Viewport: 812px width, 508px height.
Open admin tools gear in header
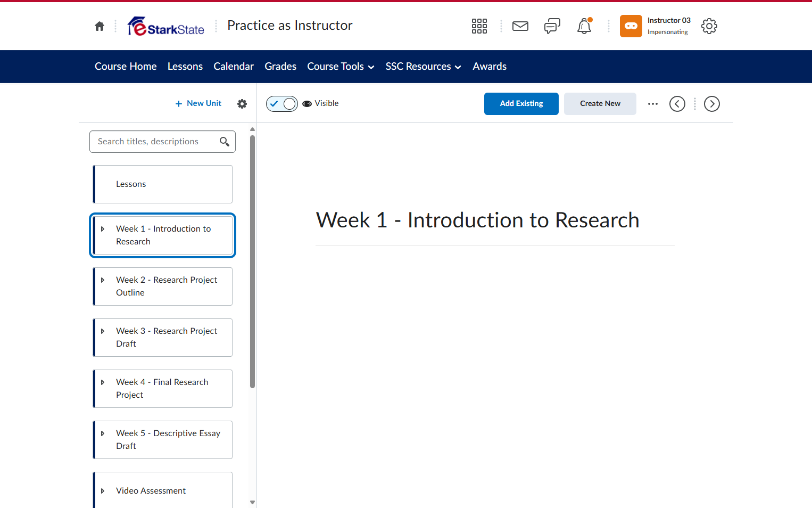tap(709, 26)
